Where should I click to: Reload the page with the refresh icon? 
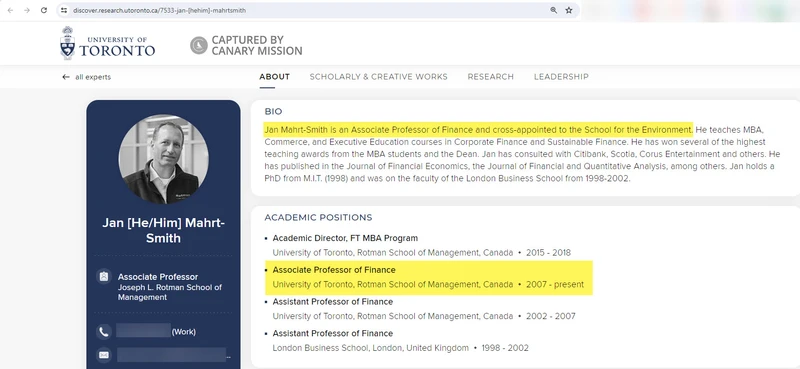pyautogui.click(x=44, y=10)
